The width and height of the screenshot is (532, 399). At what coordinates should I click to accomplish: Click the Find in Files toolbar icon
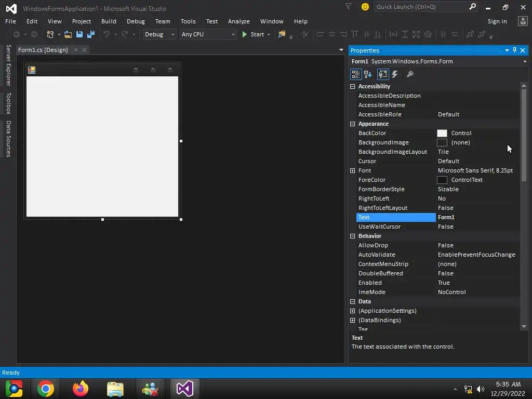282,34
